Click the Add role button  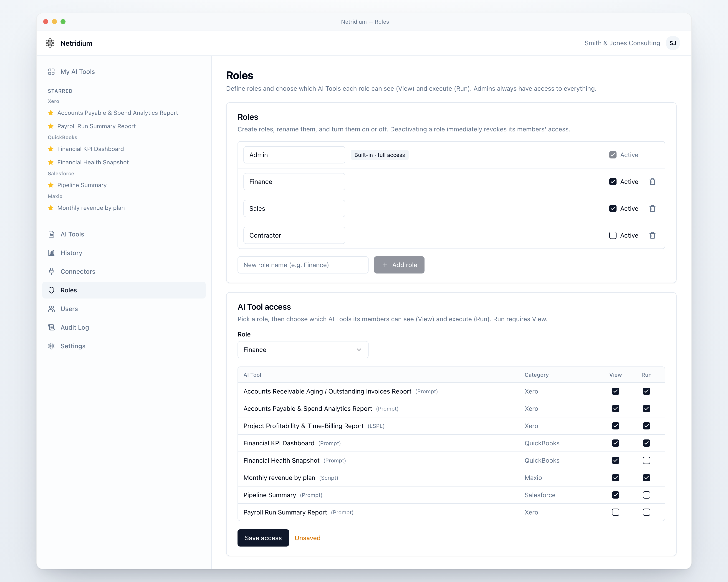click(399, 265)
